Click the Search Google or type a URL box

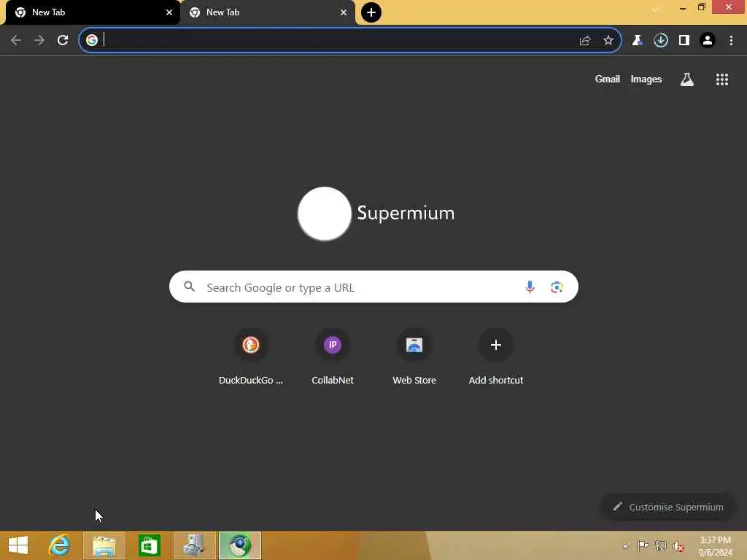point(373,287)
